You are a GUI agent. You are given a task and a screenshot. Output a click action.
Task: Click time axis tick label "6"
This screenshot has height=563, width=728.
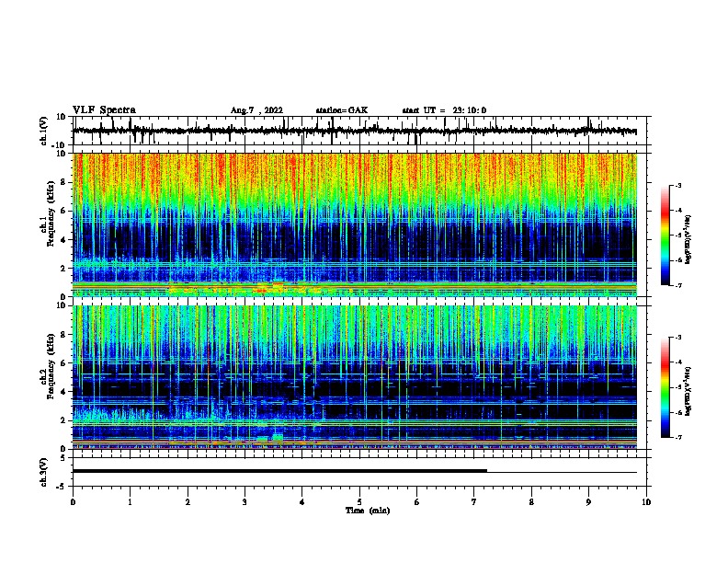pyautogui.click(x=417, y=502)
